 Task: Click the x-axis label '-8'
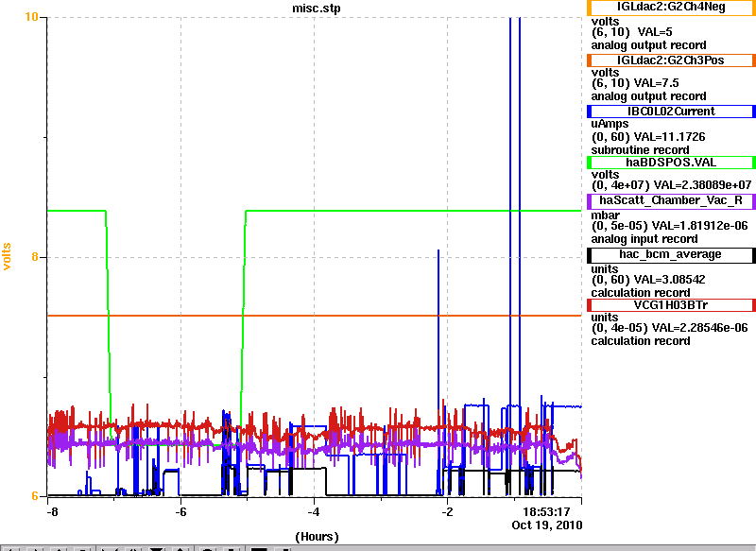(x=52, y=512)
